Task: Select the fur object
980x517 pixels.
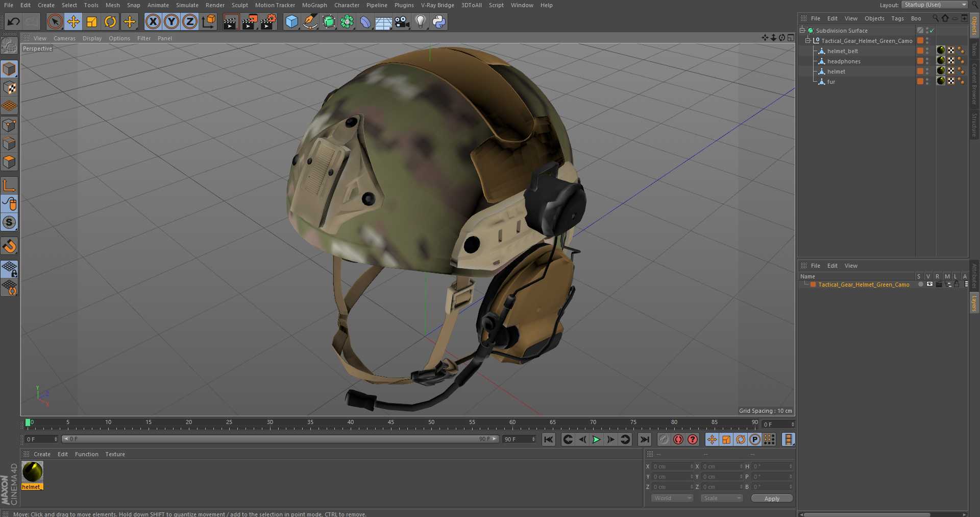Action: coord(831,82)
